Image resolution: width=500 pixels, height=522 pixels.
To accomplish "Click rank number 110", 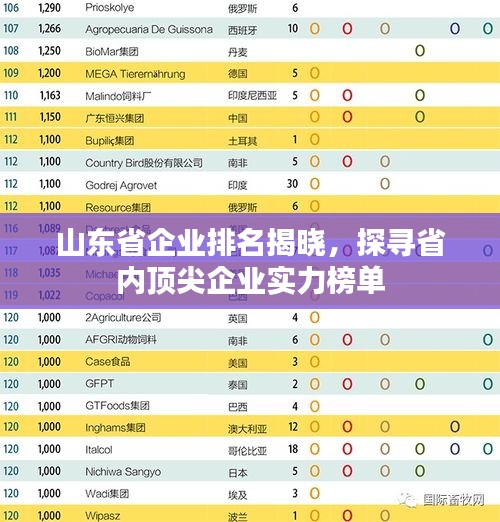I will coord(11,95).
